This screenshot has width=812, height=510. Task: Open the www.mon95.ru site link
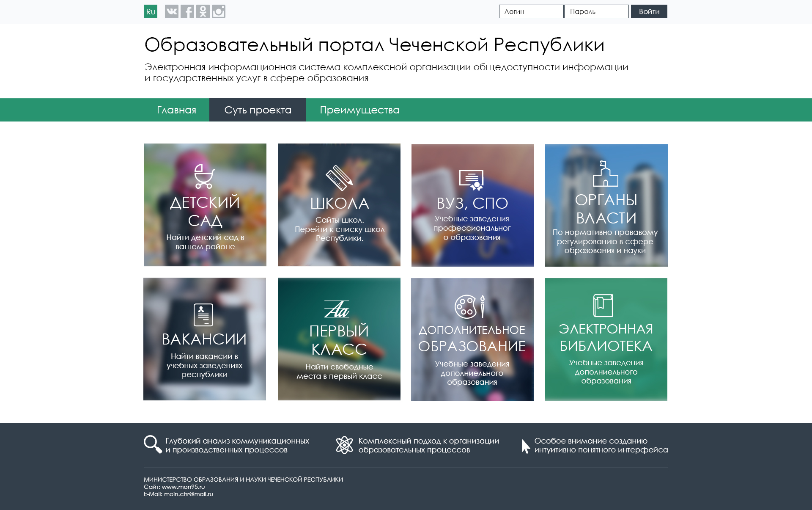pos(184,487)
